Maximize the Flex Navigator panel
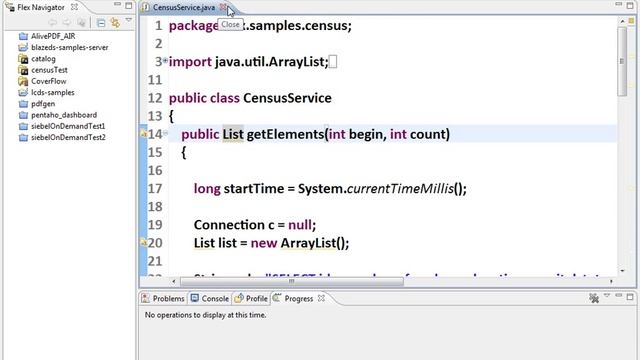Image resolution: width=640 pixels, height=360 pixels. (x=129, y=6)
